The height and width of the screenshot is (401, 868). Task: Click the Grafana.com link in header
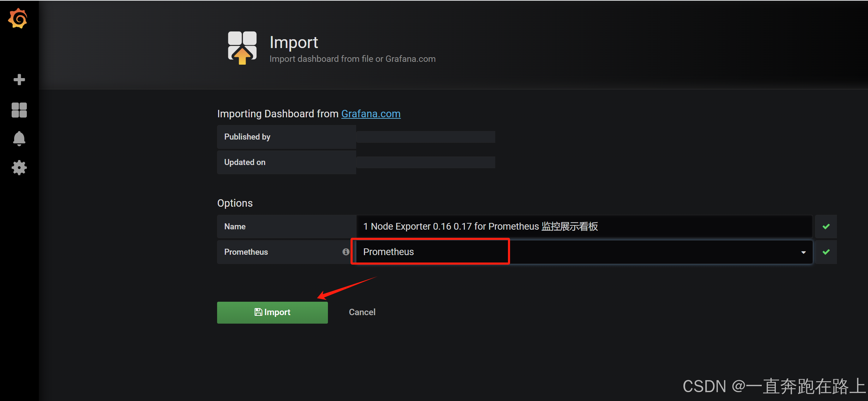click(371, 114)
